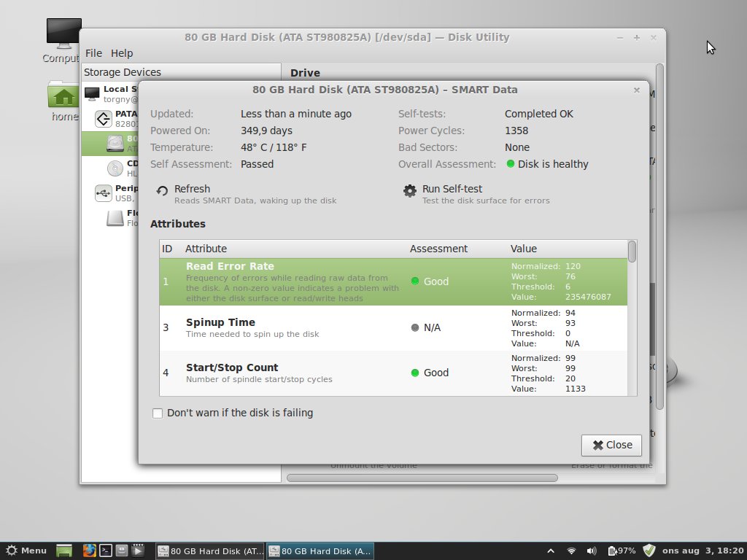Click the raw value 235476087
747x560 pixels.
[x=588, y=297]
